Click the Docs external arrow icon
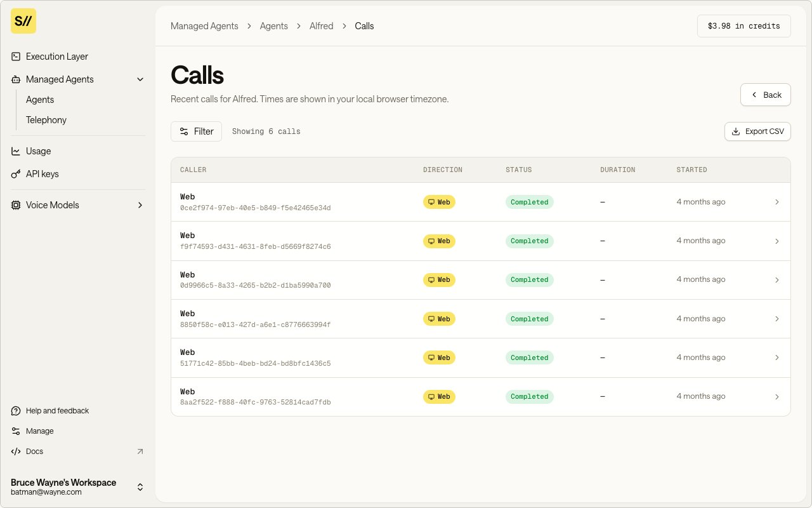The height and width of the screenshot is (508, 812). pos(140,451)
